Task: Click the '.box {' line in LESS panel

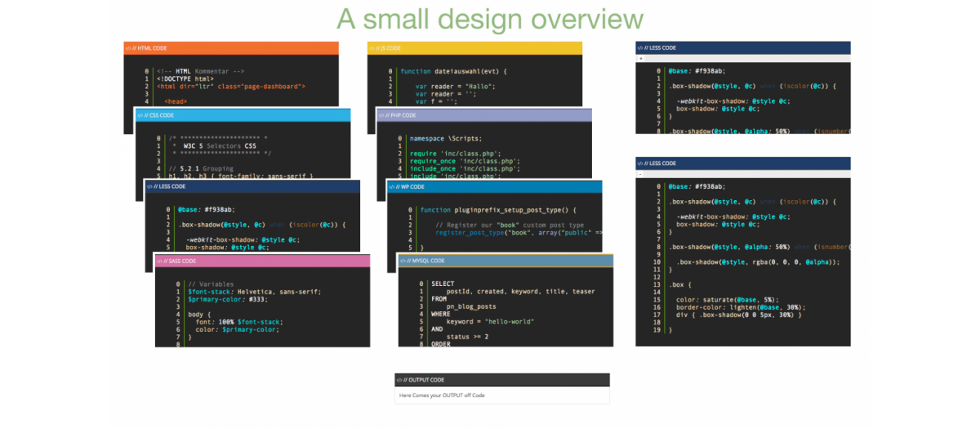Action: (680, 284)
